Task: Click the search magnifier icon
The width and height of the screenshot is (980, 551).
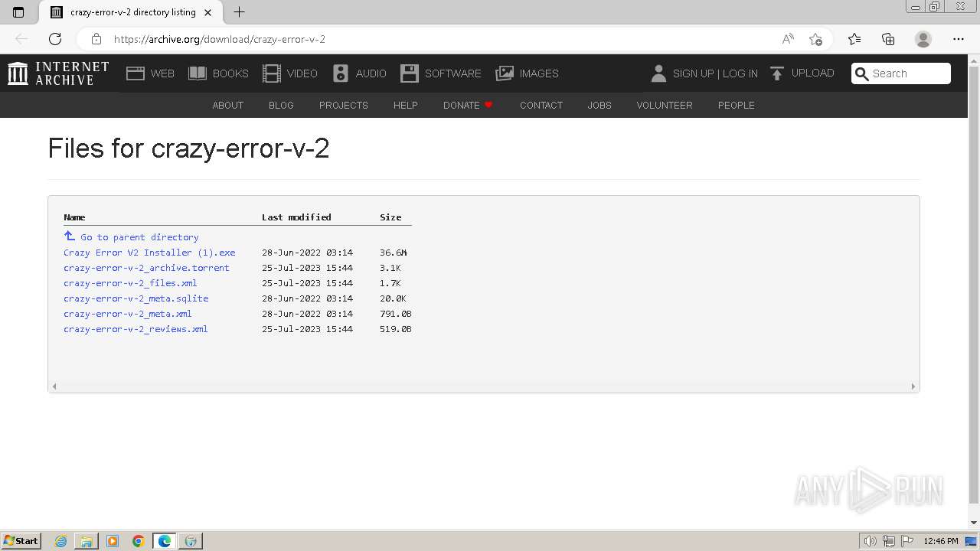Action: pos(862,73)
